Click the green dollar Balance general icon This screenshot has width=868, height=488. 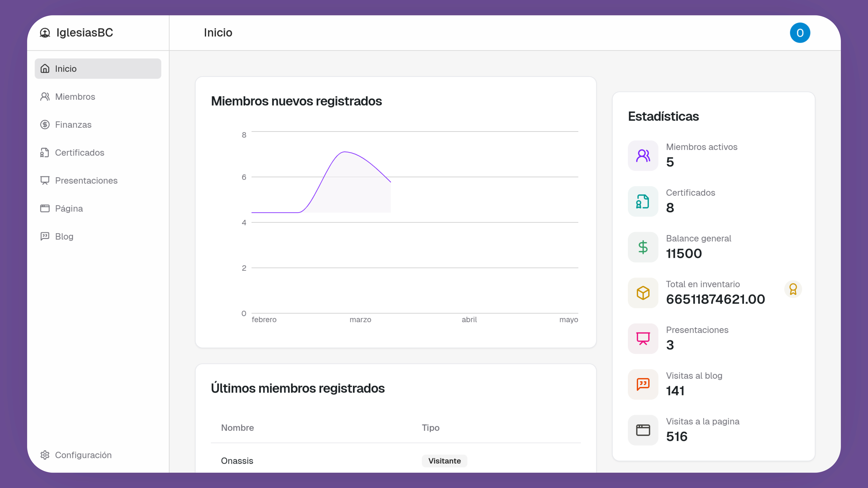[x=643, y=247]
